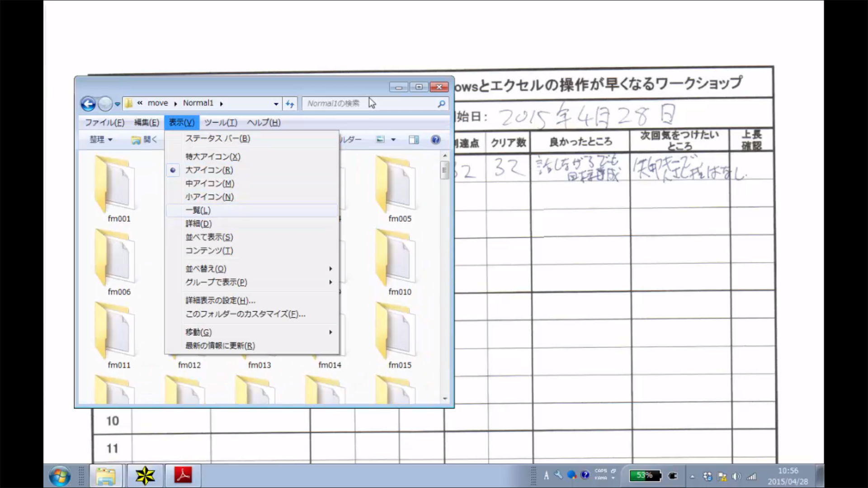The image size is (868, 488).
Task: Open the ツール(T) menu
Action: pyautogui.click(x=221, y=122)
